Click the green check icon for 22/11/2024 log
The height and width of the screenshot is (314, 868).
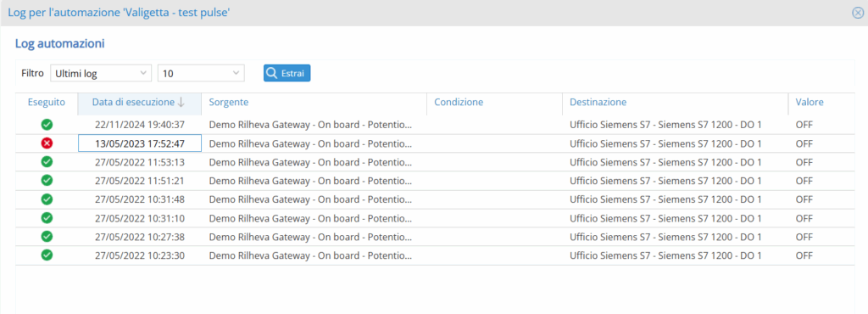47,125
